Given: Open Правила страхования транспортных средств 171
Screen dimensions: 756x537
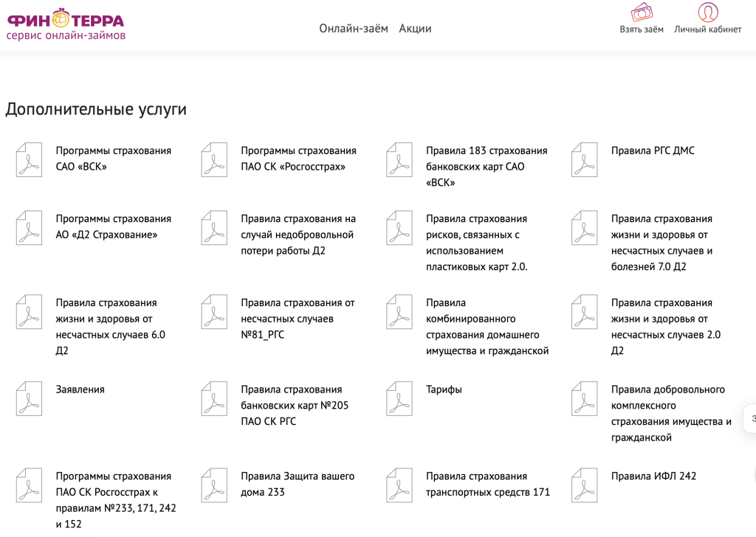Looking at the screenshot, I should pyautogui.click(x=487, y=484).
